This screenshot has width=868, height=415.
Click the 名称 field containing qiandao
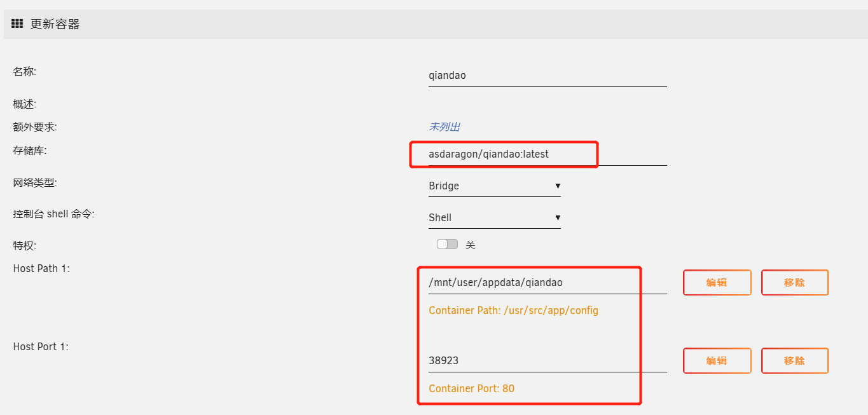[547, 76]
